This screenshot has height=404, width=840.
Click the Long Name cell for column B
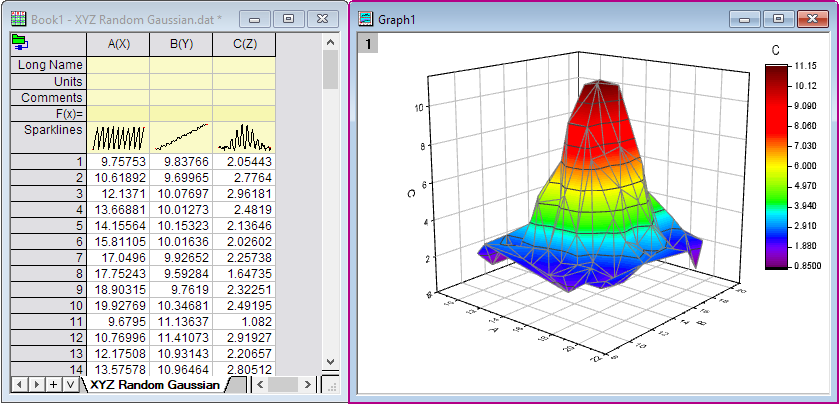coord(180,65)
